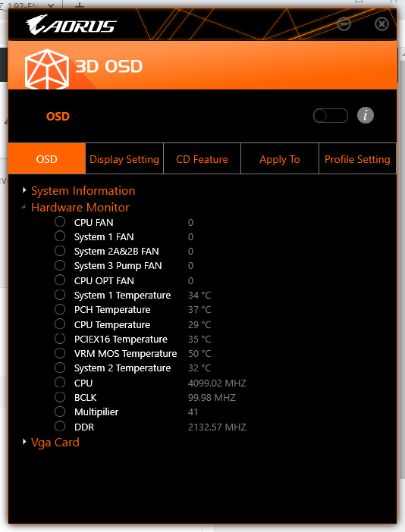Click the Multipilier value 41
405x532 pixels.
(x=193, y=412)
